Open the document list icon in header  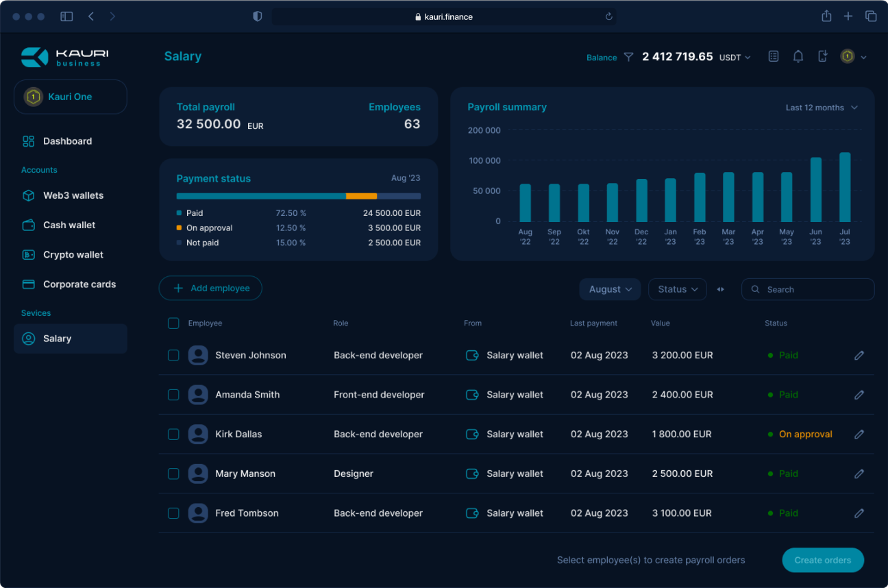(774, 57)
